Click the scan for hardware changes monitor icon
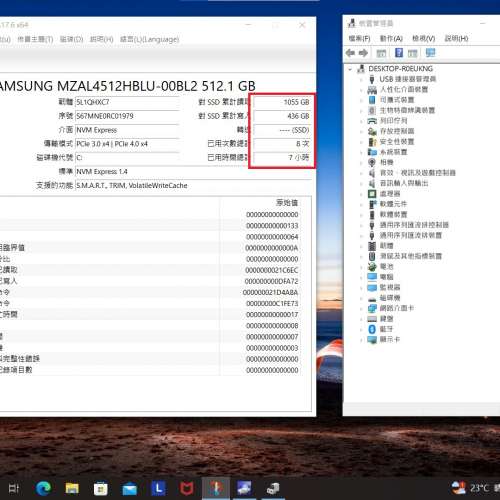The width and height of the screenshot is (500, 500). click(430, 53)
